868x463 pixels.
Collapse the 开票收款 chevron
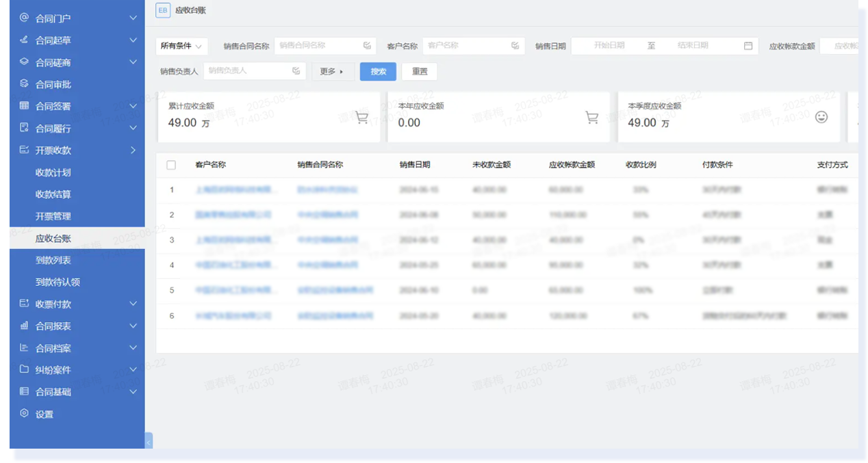(133, 150)
